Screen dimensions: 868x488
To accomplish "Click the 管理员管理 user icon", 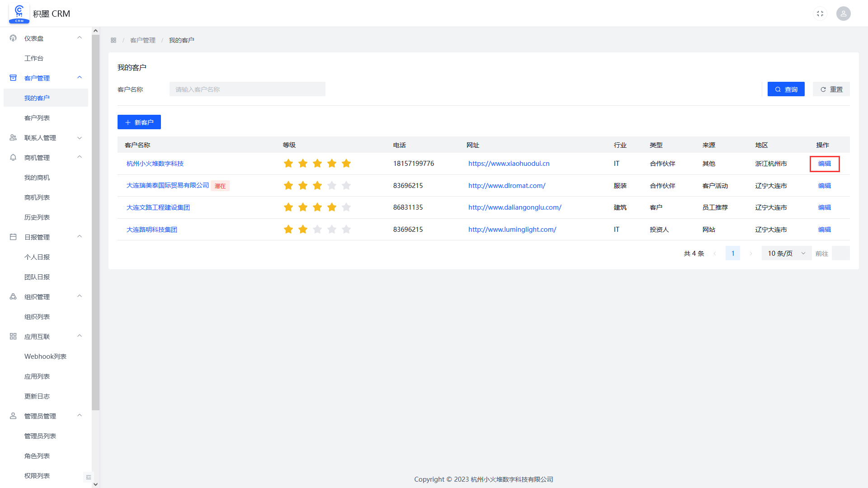I will click(x=13, y=416).
